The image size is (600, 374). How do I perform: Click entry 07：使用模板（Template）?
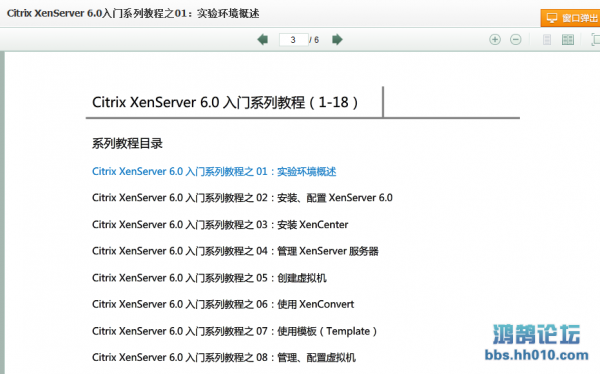235,331
